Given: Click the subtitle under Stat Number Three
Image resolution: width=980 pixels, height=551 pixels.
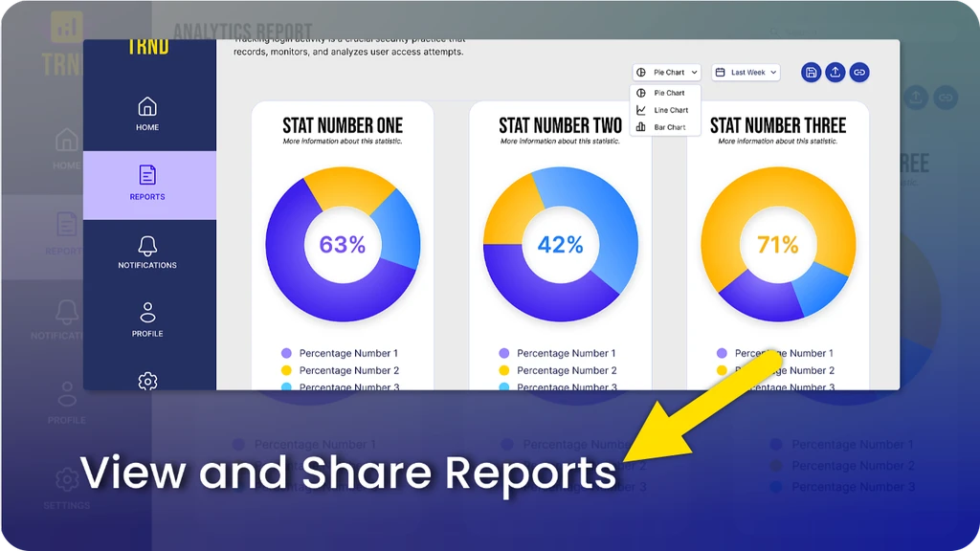Looking at the screenshot, I should [777, 142].
